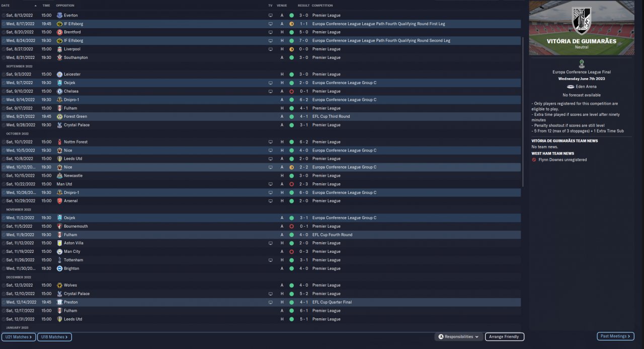The width and height of the screenshot is (644, 349).
Task: Click the Eden Arena stadium icon
Action: pos(571,87)
